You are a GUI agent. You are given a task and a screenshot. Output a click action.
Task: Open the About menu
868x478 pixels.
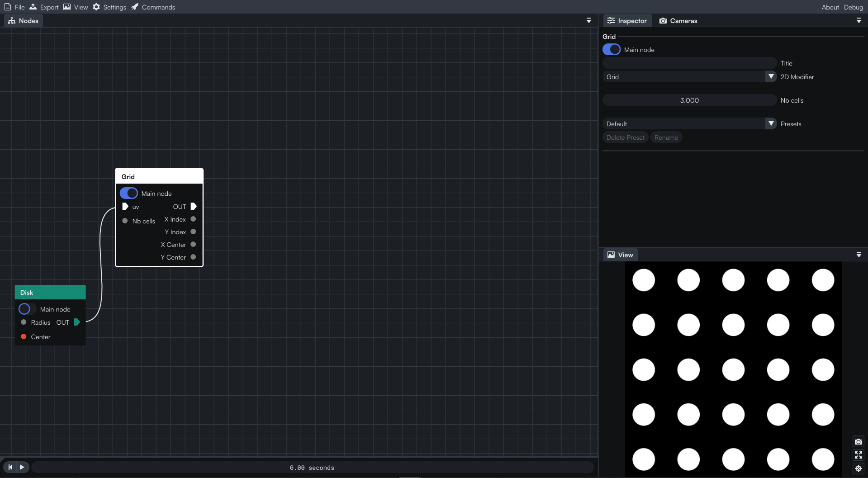830,7
